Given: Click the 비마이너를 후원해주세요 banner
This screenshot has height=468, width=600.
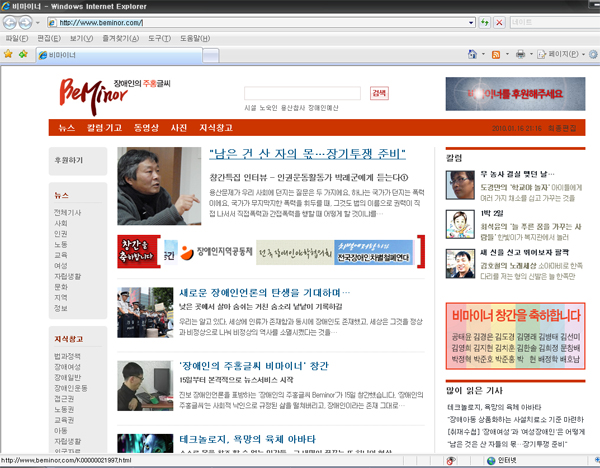Looking at the screenshot, I should click(x=515, y=94).
